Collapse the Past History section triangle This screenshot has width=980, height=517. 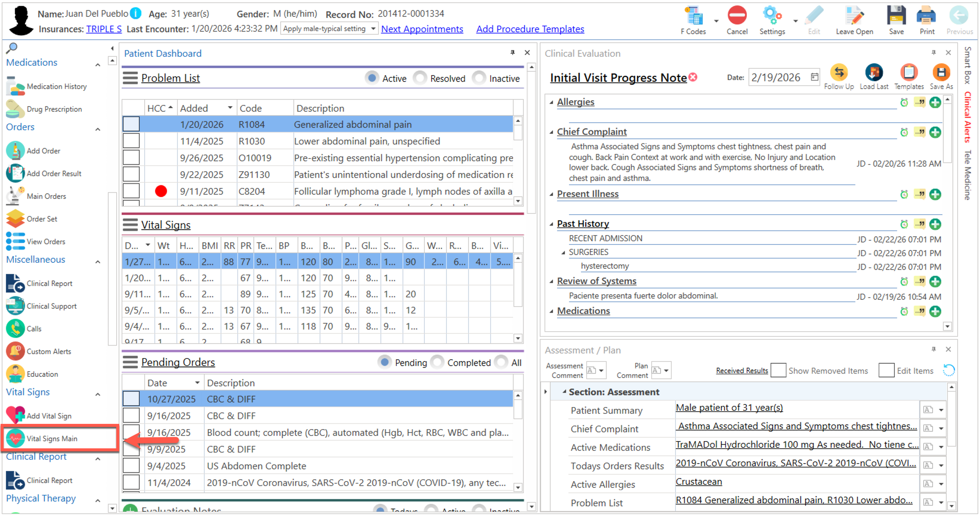pos(551,224)
